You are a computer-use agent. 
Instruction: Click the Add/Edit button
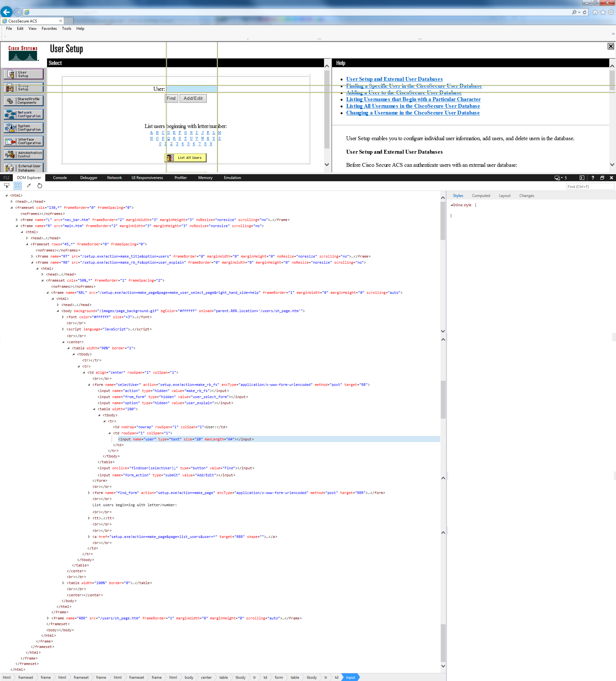tap(193, 98)
